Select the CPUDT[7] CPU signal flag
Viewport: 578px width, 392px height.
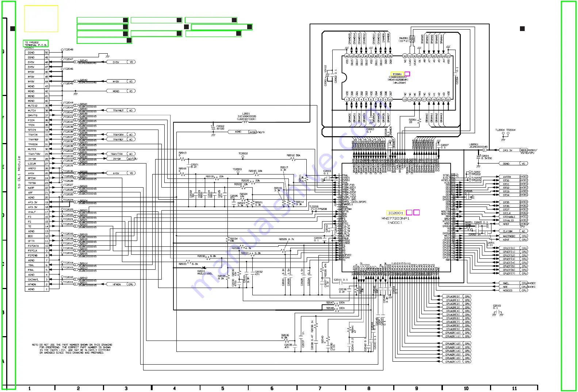(x=513, y=273)
